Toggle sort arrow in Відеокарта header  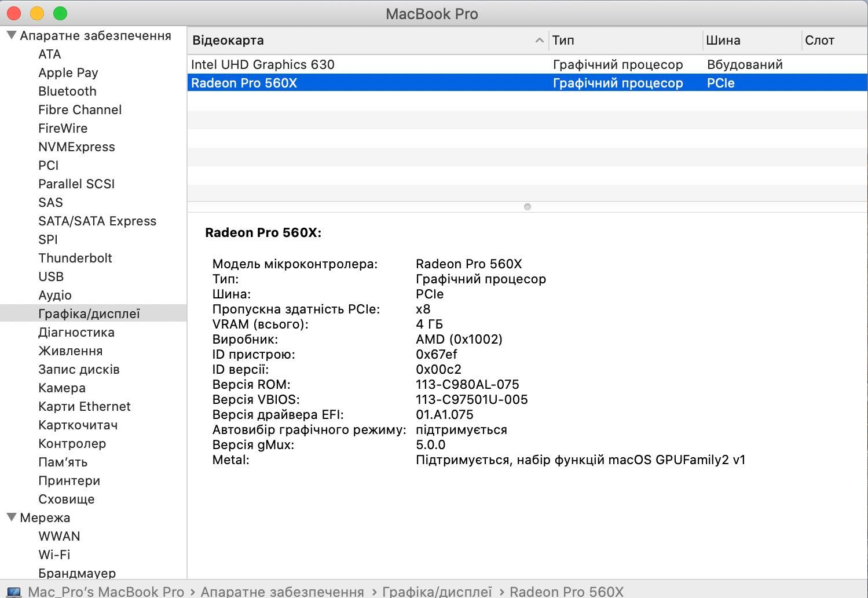pos(539,40)
